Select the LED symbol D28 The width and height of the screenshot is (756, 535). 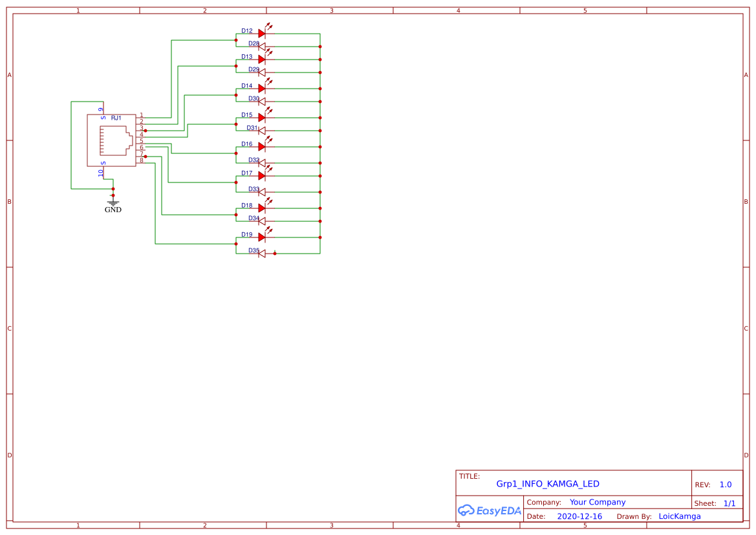(x=261, y=46)
